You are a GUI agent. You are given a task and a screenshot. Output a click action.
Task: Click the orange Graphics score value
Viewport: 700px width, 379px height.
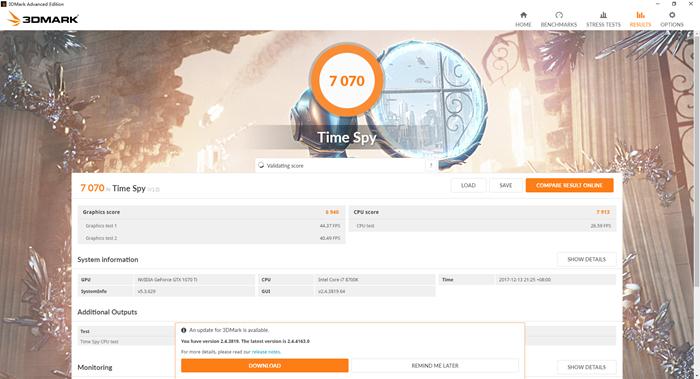point(332,212)
